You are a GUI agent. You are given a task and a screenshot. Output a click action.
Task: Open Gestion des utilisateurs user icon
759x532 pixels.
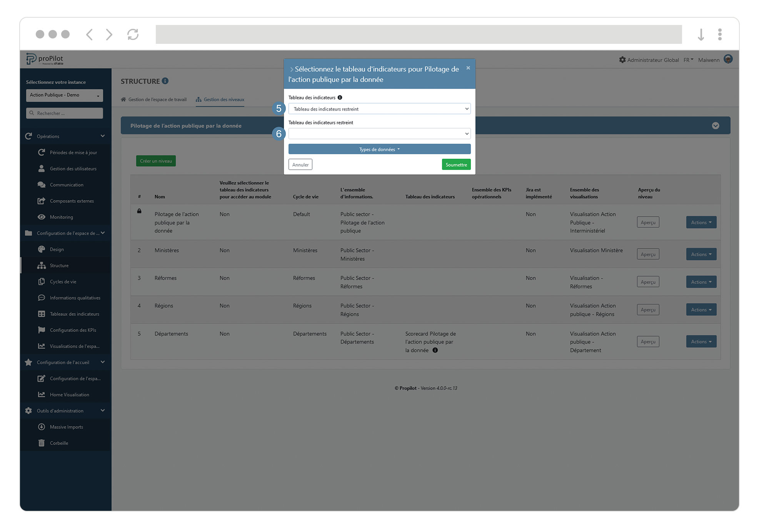coord(42,168)
